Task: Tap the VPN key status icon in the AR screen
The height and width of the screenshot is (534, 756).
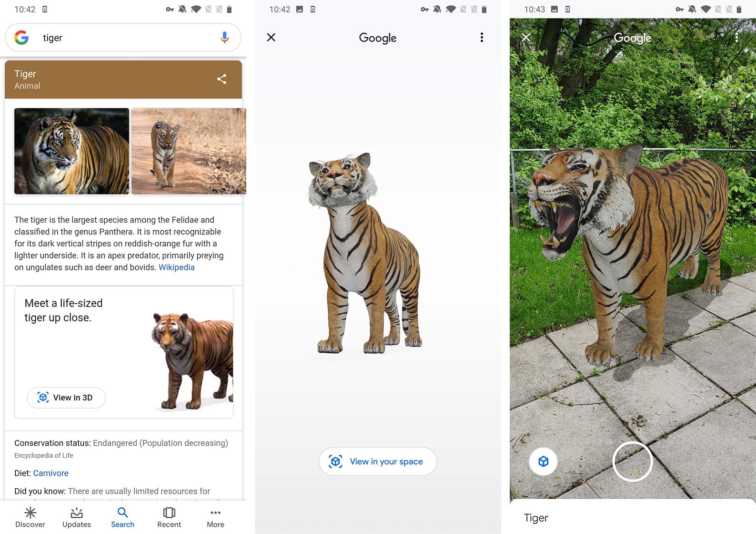Action: click(x=679, y=9)
